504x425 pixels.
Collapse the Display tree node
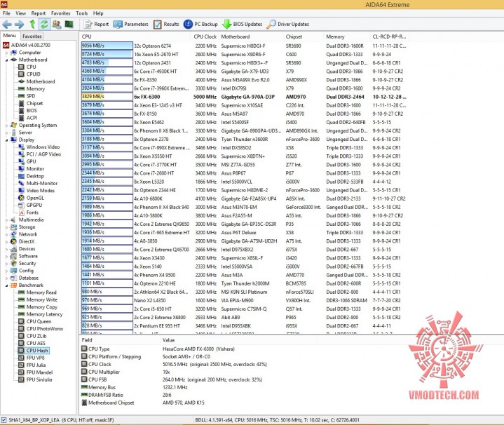tap(6, 140)
